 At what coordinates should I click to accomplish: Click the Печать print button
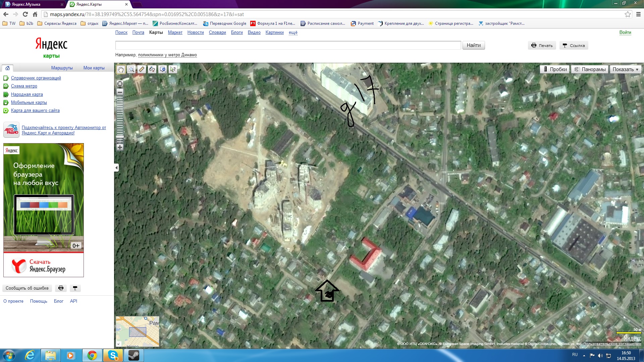coord(542,46)
